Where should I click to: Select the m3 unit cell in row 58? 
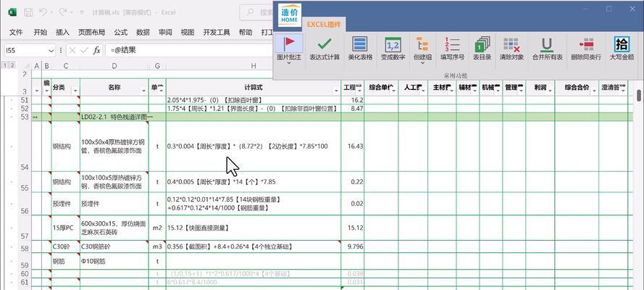(157, 247)
